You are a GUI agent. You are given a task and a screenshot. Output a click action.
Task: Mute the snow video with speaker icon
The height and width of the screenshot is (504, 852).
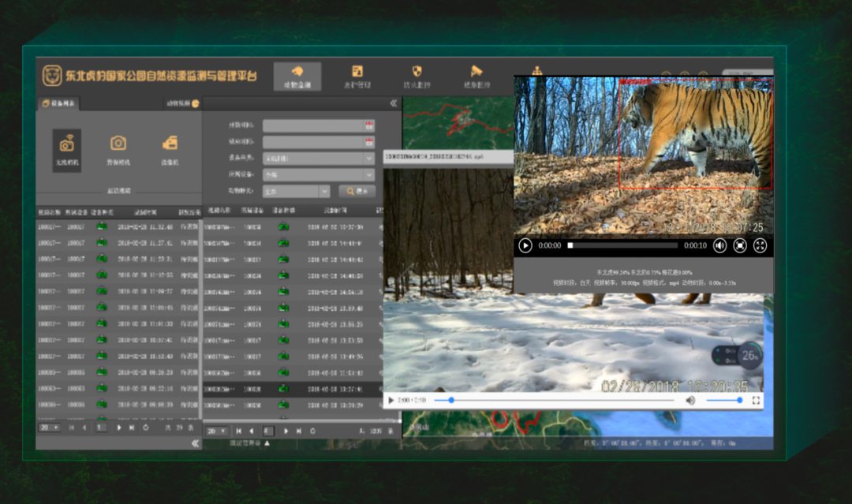point(690,400)
